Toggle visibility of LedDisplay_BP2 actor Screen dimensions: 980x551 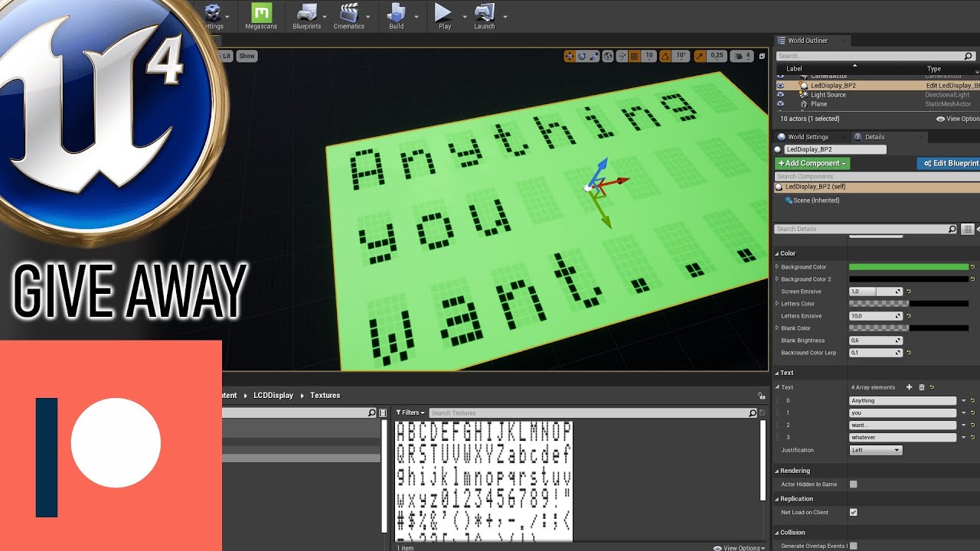click(780, 86)
